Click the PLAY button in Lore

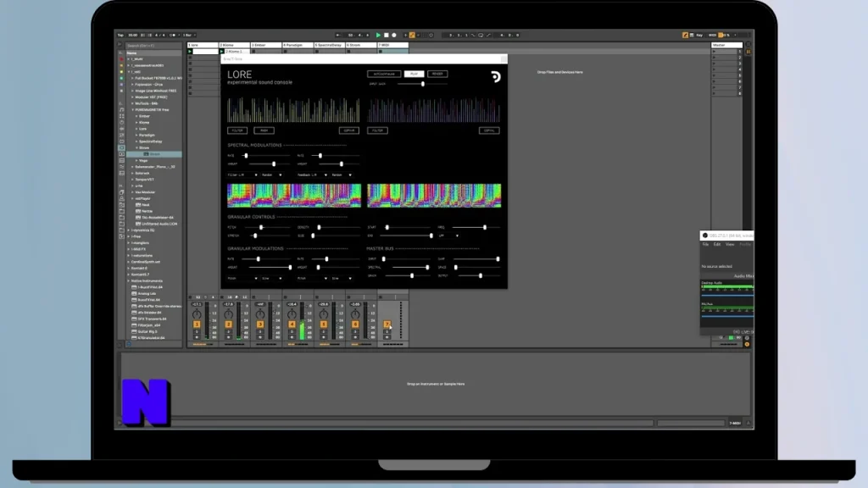(x=414, y=74)
